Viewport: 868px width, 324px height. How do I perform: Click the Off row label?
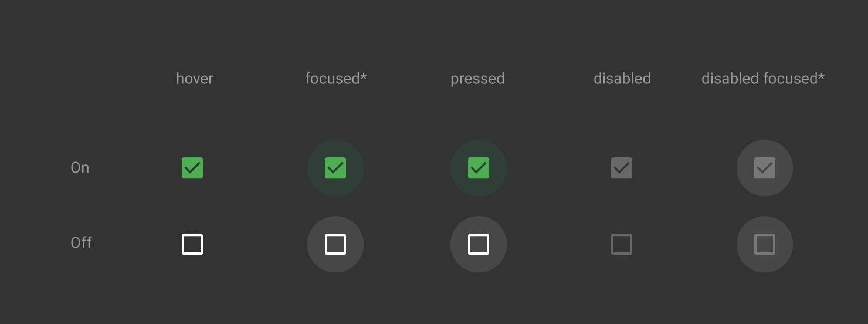pyautogui.click(x=81, y=242)
